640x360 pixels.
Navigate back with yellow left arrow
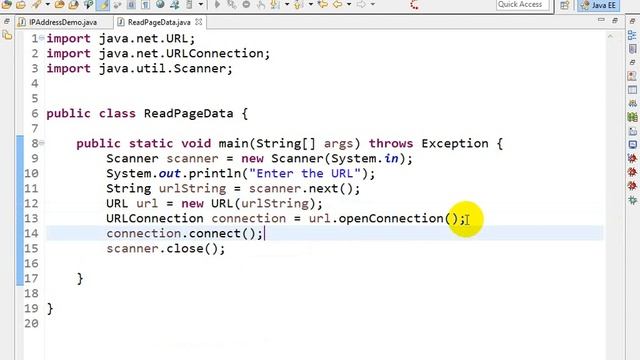[338, 5]
